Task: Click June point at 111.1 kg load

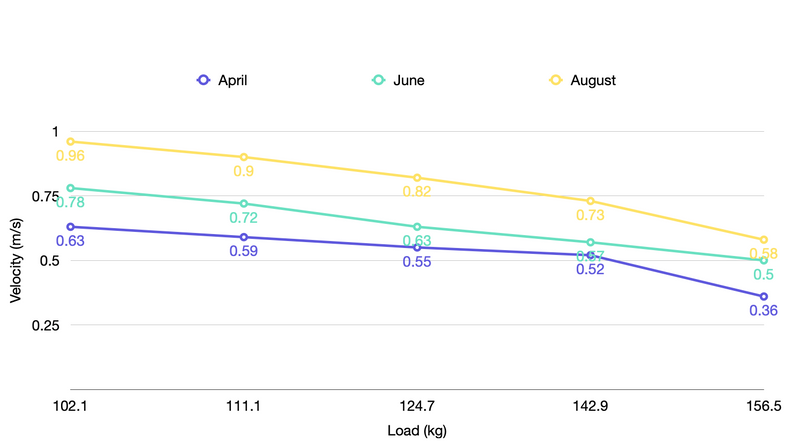Action: tap(243, 204)
